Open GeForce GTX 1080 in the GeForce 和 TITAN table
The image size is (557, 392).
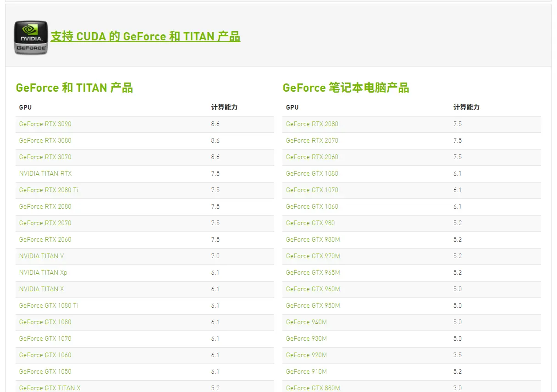click(x=45, y=322)
